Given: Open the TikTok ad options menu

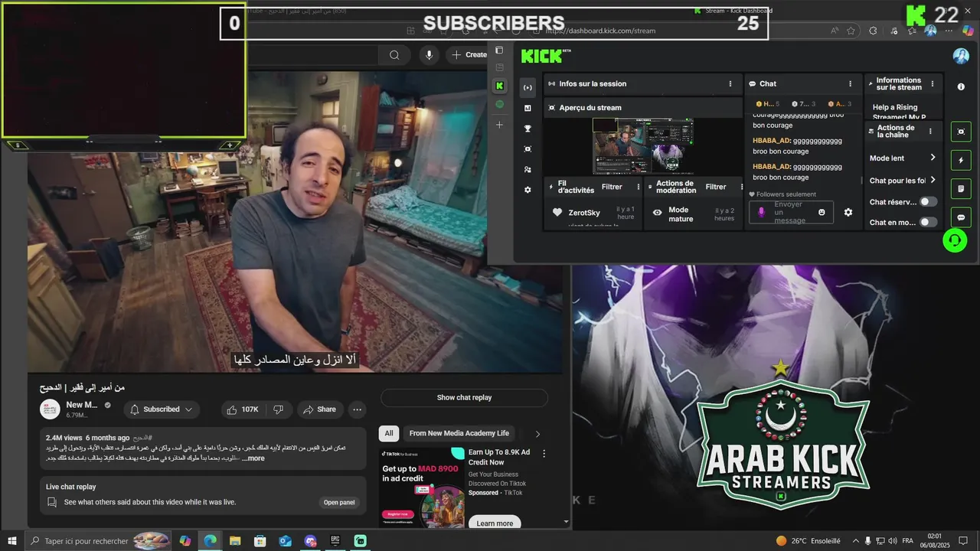Looking at the screenshot, I should pos(544,453).
